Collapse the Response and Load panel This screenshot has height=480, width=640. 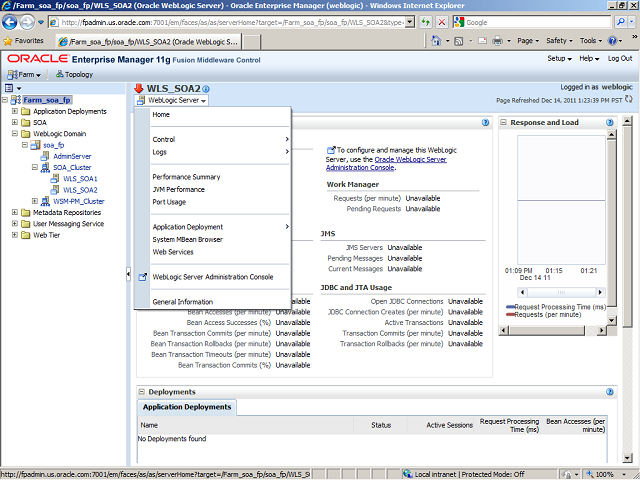pos(505,122)
